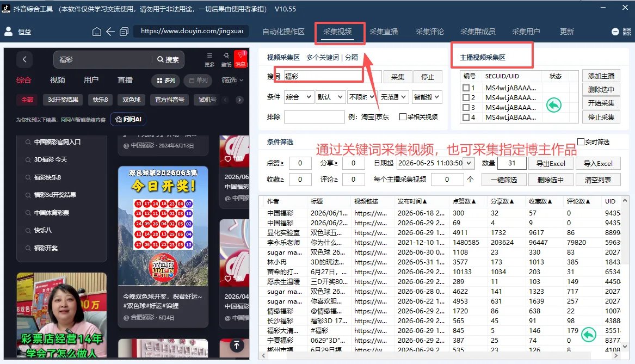
Task: Click the 数量 input field
Action: 512,163
